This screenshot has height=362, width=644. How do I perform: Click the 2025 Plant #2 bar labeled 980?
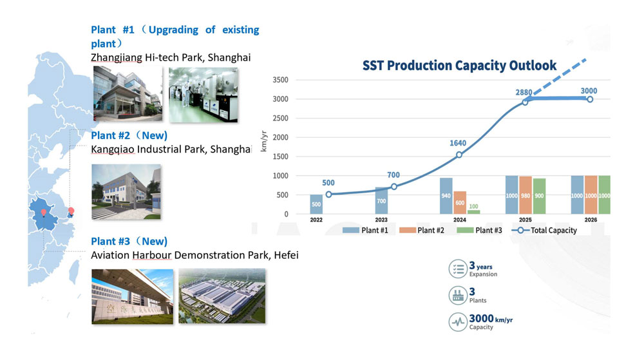click(x=526, y=195)
